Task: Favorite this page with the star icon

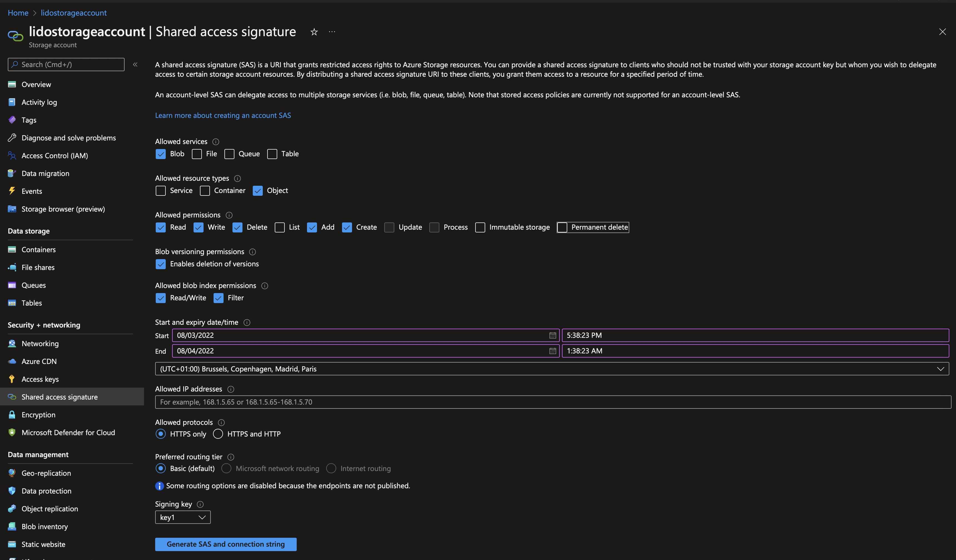Action: (314, 32)
